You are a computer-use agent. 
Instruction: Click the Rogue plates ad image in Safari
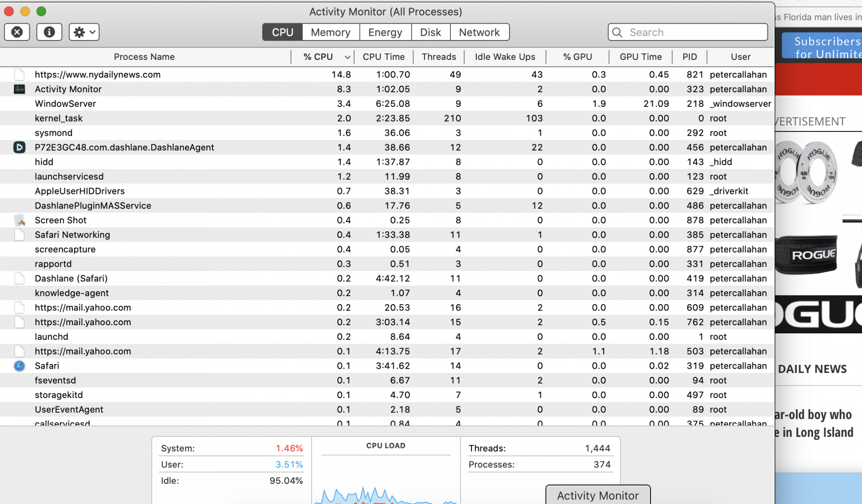tap(806, 171)
